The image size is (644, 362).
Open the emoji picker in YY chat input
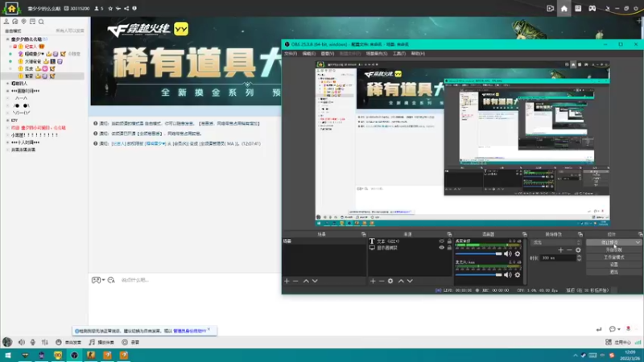[x=96, y=280]
